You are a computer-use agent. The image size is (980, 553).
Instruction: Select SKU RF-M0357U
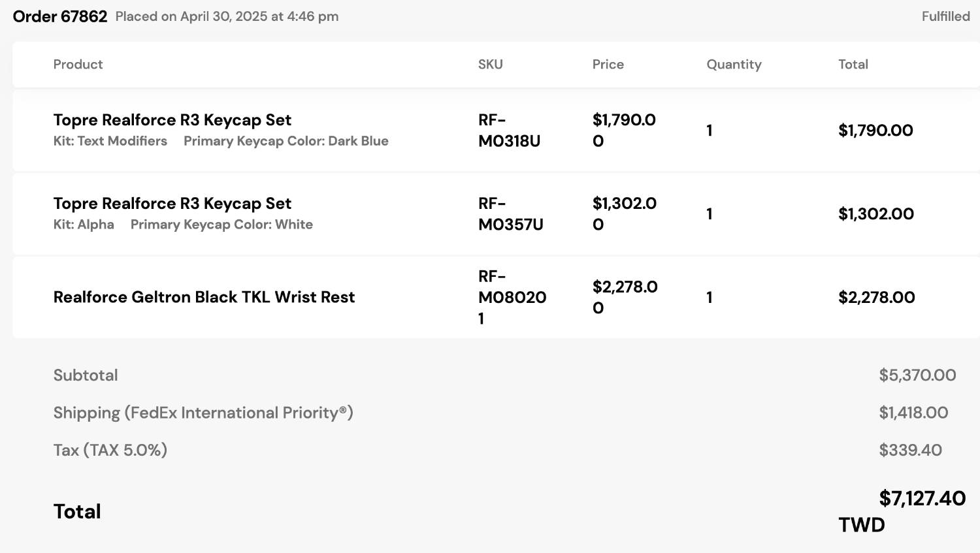(510, 214)
